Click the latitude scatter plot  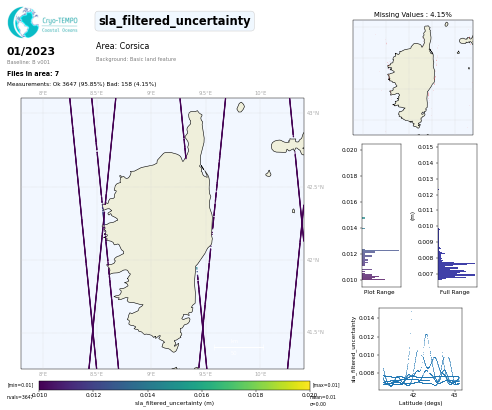tap(421, 349)
